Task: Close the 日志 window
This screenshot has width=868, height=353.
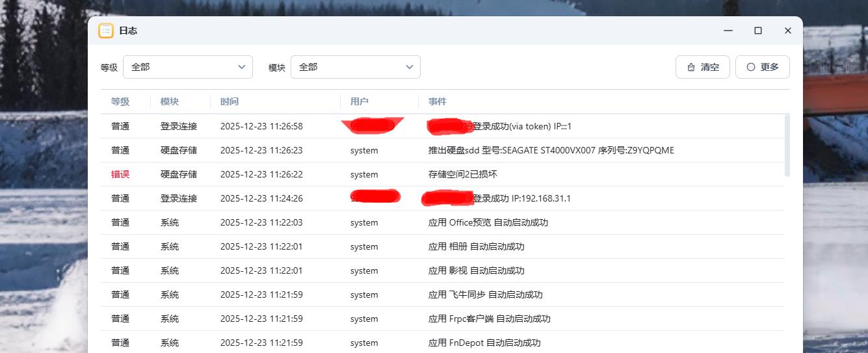Action: click(x=787, y=31)
